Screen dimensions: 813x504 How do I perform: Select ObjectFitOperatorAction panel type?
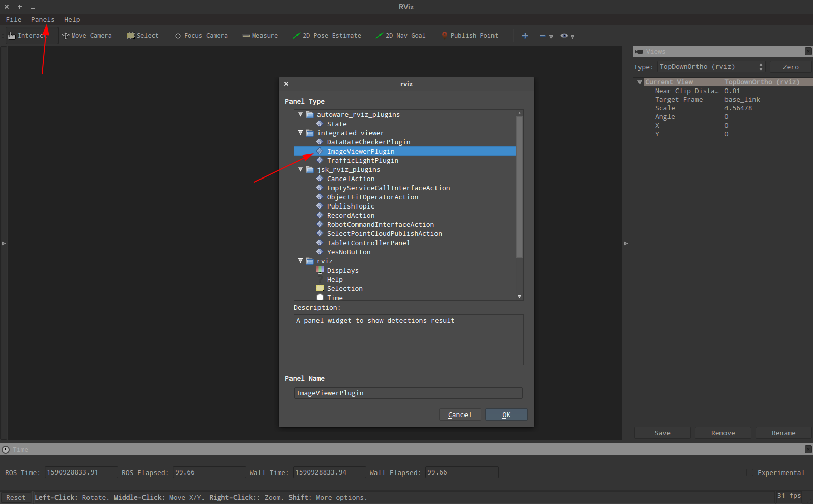pos(372,197)
